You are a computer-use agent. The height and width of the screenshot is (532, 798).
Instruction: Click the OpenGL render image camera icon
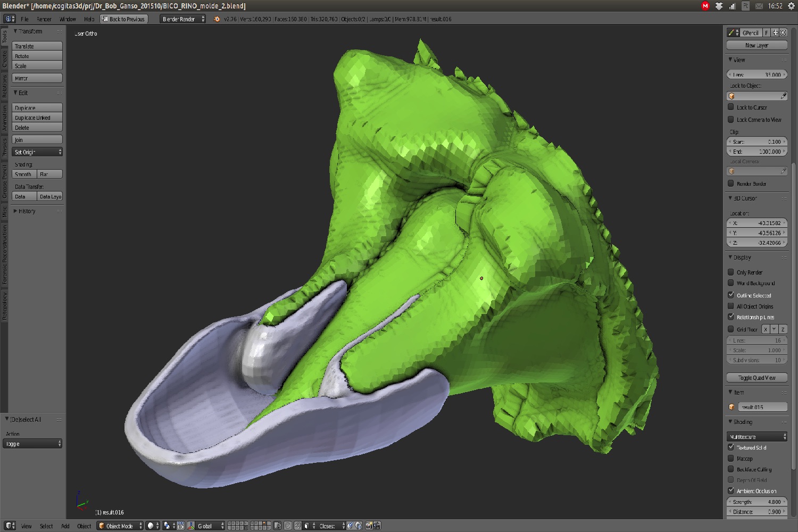pos(369,526)
